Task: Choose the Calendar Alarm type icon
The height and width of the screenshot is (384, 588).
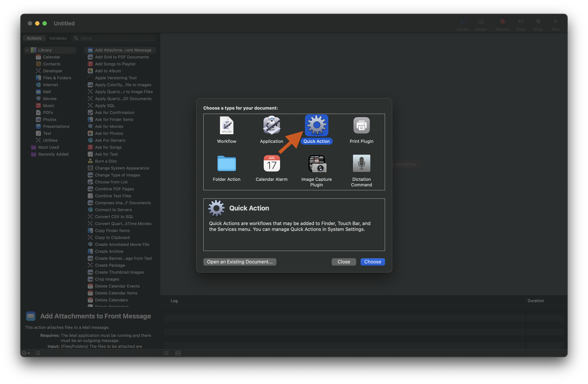Action: coord(272,163)
